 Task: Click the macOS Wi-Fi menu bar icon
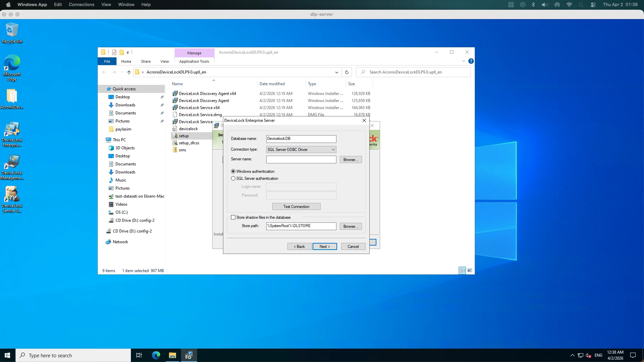[x=569, y=5]
